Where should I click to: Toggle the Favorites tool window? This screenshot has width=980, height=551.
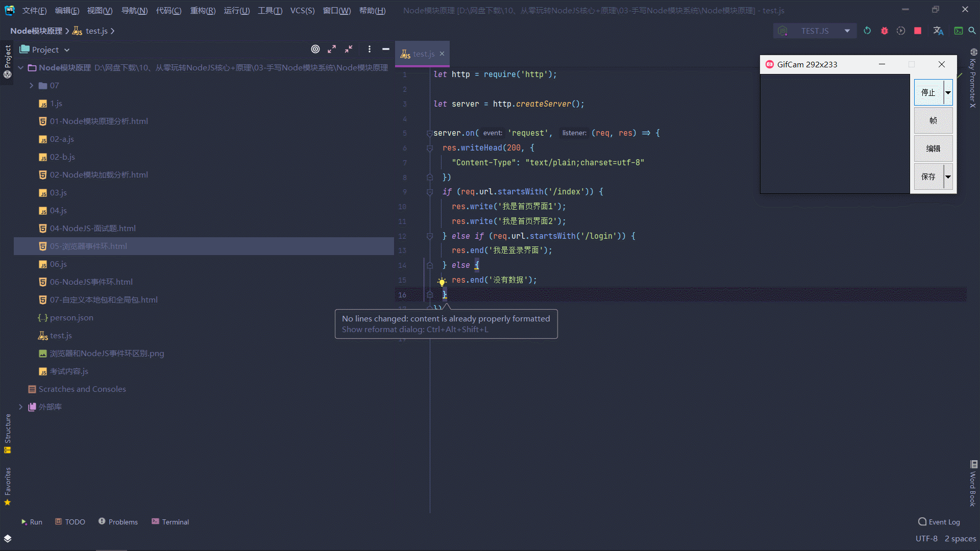8,486
